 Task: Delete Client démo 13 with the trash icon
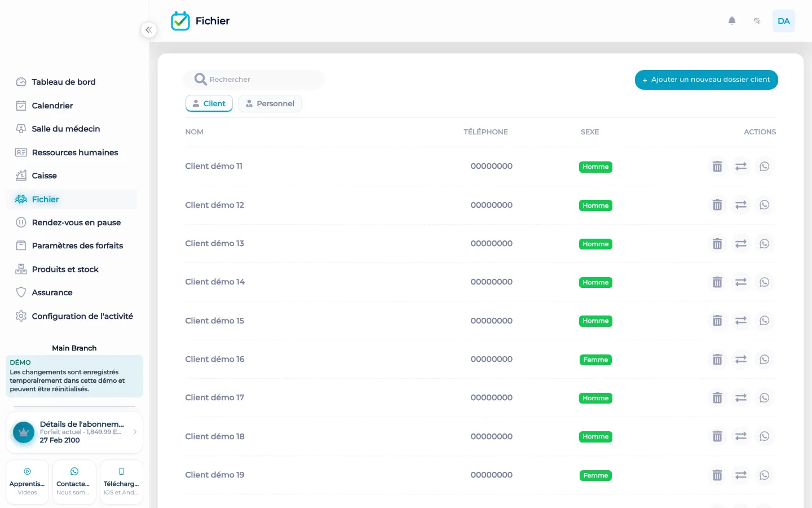717,244
